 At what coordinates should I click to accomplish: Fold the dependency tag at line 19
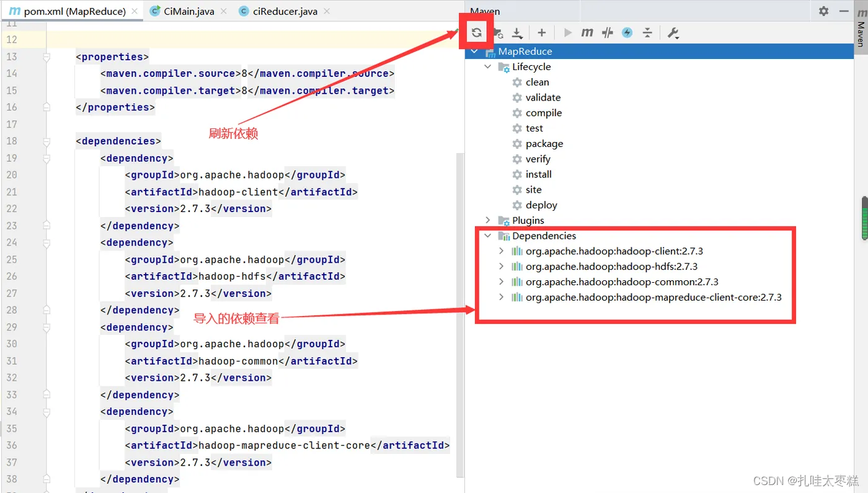46,158
